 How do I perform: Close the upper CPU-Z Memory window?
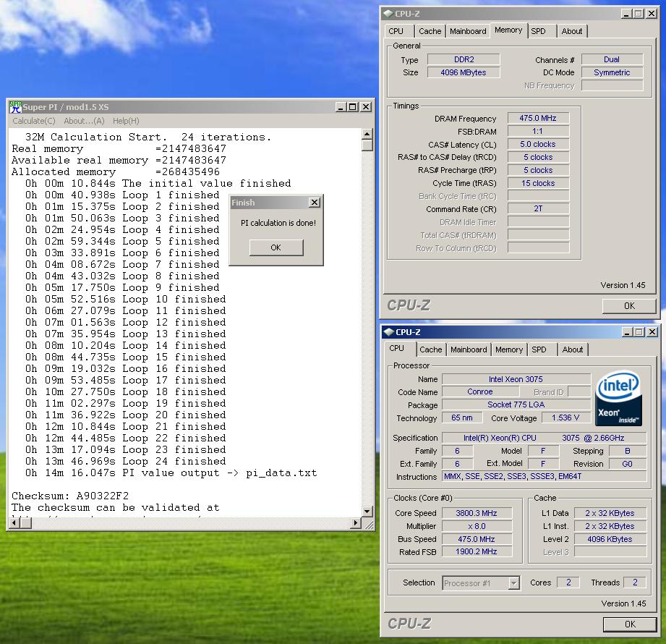point(652,14)
